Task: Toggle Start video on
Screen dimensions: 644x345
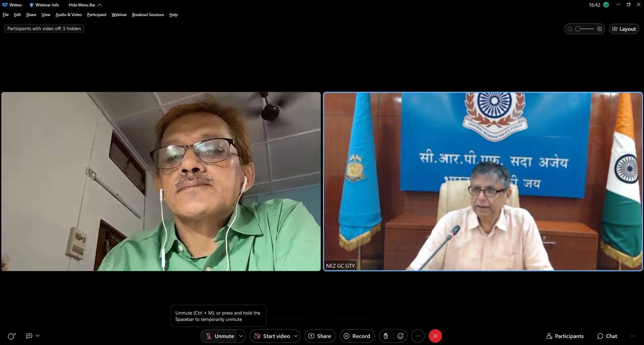Action: (x=272, y=336)
